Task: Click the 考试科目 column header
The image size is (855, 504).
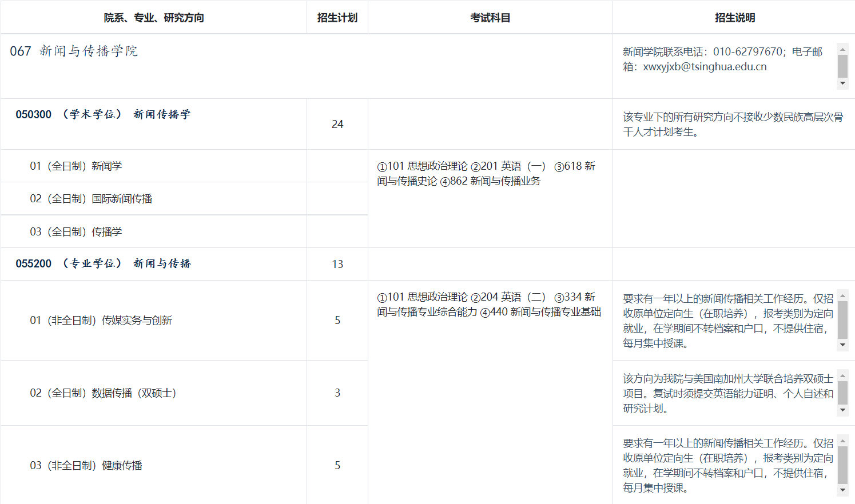Action: (x=490, y=18)
